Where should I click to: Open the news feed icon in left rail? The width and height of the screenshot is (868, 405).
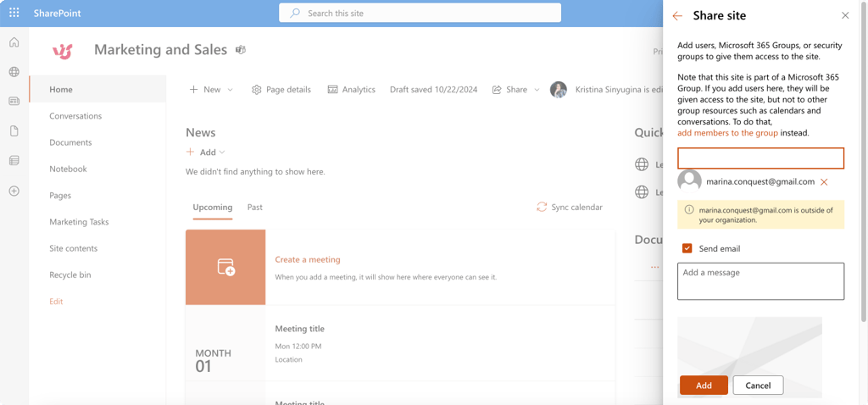click(x=14, y=101)
